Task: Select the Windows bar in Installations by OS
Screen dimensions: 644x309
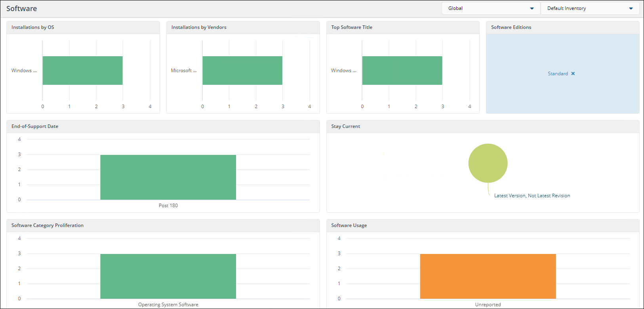Action: (82, 71)
